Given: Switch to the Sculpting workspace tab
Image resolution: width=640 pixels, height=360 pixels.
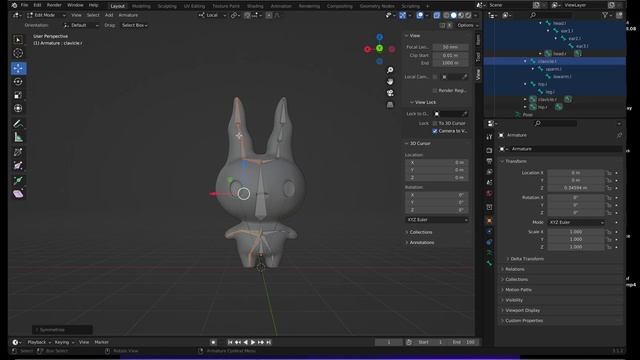Looking at the screenshot, I should [167, 6].
